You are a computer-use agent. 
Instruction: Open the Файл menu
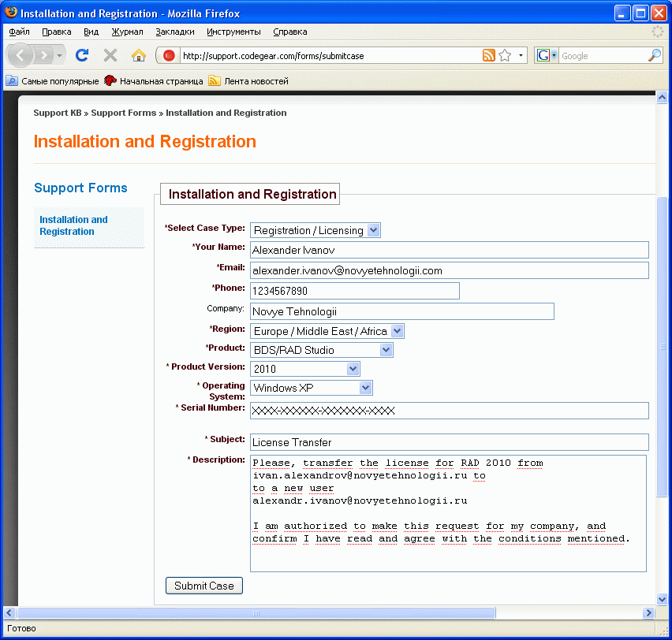click(19, 32)
